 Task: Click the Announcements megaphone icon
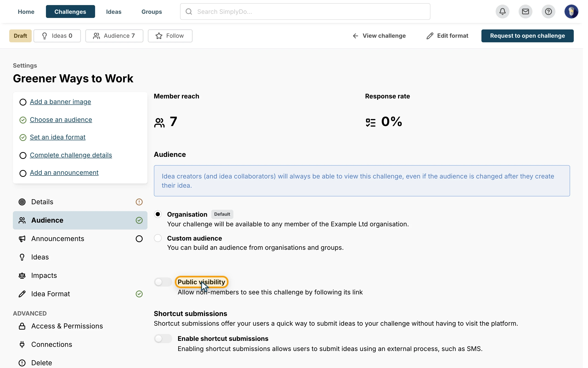click(22, 239)
